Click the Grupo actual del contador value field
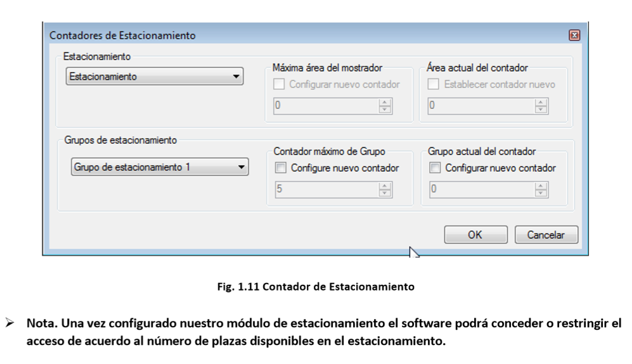This screenshot has height=364, width=632. (x=482, y=189)
